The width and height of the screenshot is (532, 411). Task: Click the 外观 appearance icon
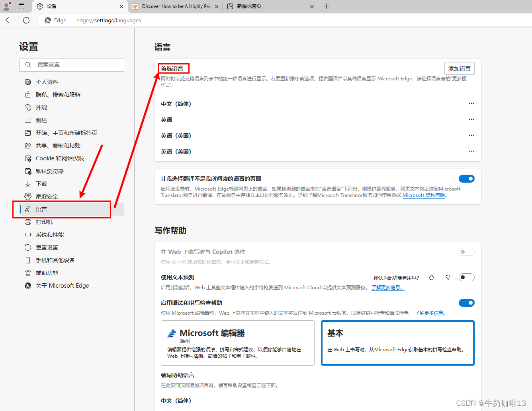coord(28,107)
